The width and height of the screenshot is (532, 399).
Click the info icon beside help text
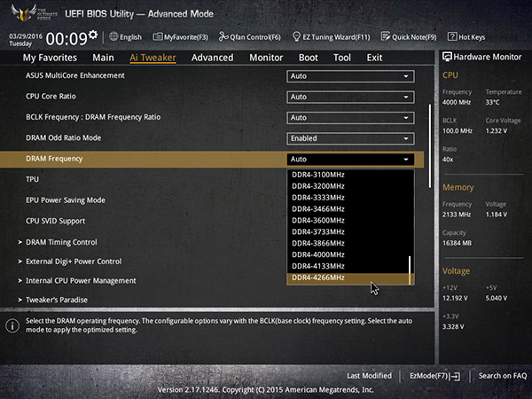click(12, 325)
